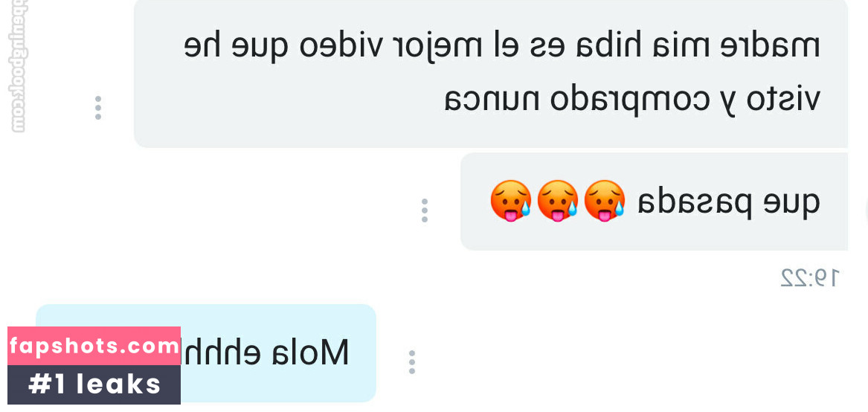Click the 'que pasada' message text
868x412 pixels.
point(728,204)
